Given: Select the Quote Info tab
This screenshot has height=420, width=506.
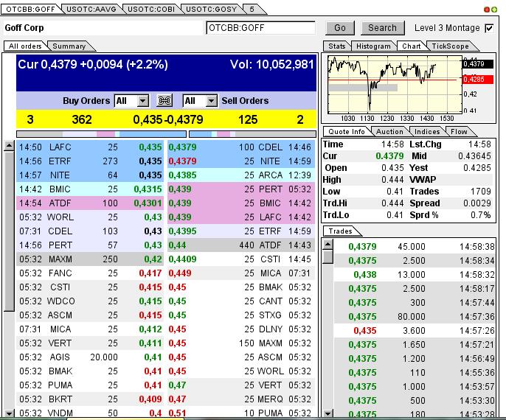Looking at the screenshot, I should click(x=346, y=131).
